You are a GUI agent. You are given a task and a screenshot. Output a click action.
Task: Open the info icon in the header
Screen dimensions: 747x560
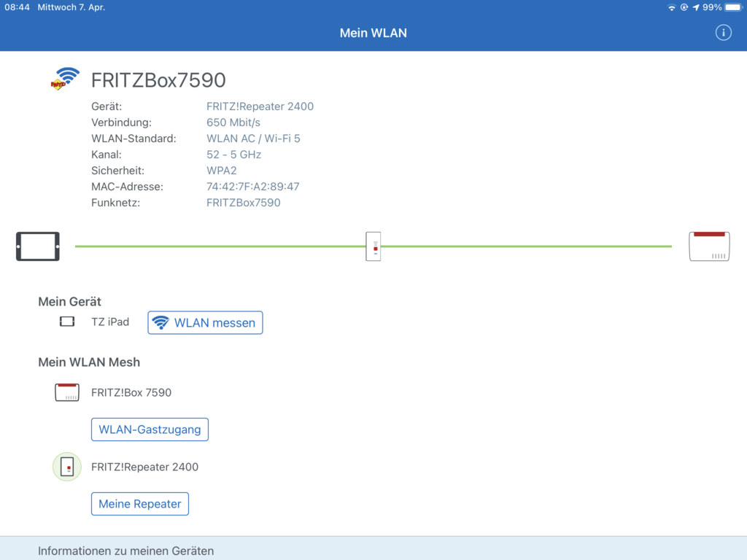(723, 32)
